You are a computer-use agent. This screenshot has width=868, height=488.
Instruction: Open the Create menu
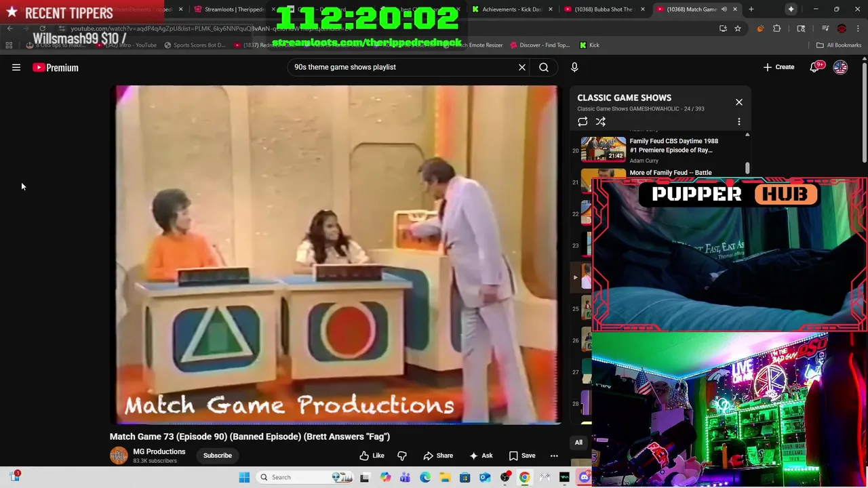click(778, 67)
